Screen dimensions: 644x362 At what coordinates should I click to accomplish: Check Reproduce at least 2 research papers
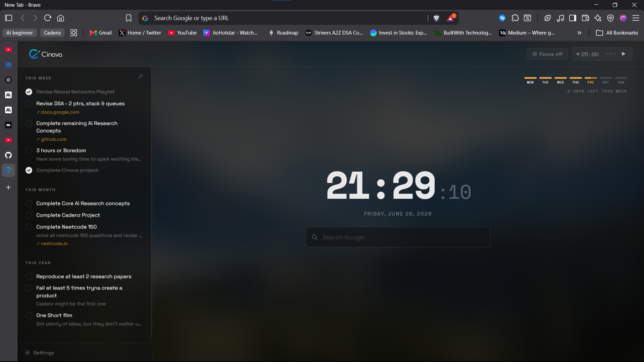[29, 277]
